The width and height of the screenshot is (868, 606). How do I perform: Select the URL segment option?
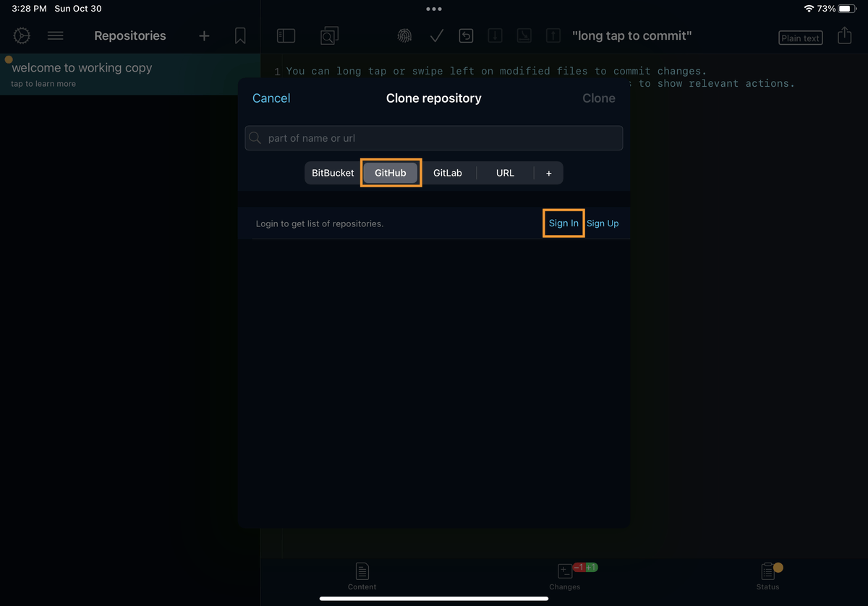point(505,173)
